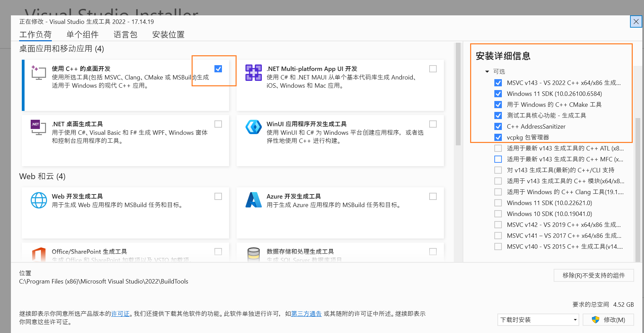Image resolution: width=644 pixels, height=333 pixels.
Task: Click the Web development build tools globe icon
Action: tap(39, 200)
